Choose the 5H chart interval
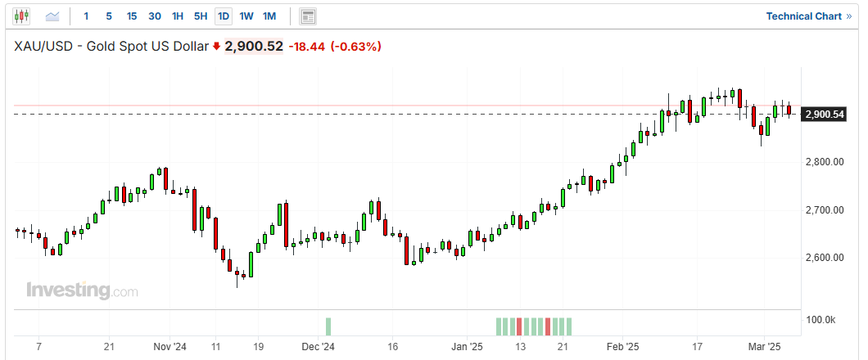868x360 pixels. pos(201,16)
